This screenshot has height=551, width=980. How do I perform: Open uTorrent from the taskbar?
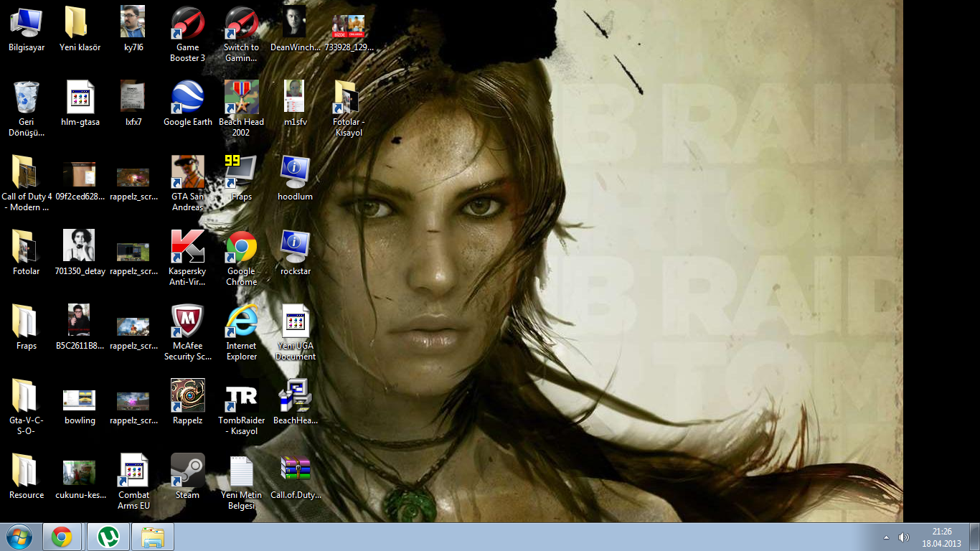click(108, 537)
